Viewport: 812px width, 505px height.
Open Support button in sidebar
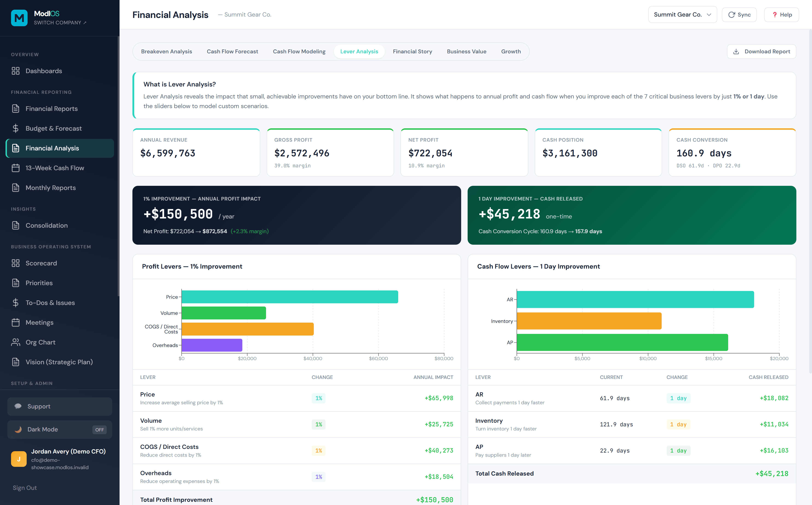(x=60, y=407)
